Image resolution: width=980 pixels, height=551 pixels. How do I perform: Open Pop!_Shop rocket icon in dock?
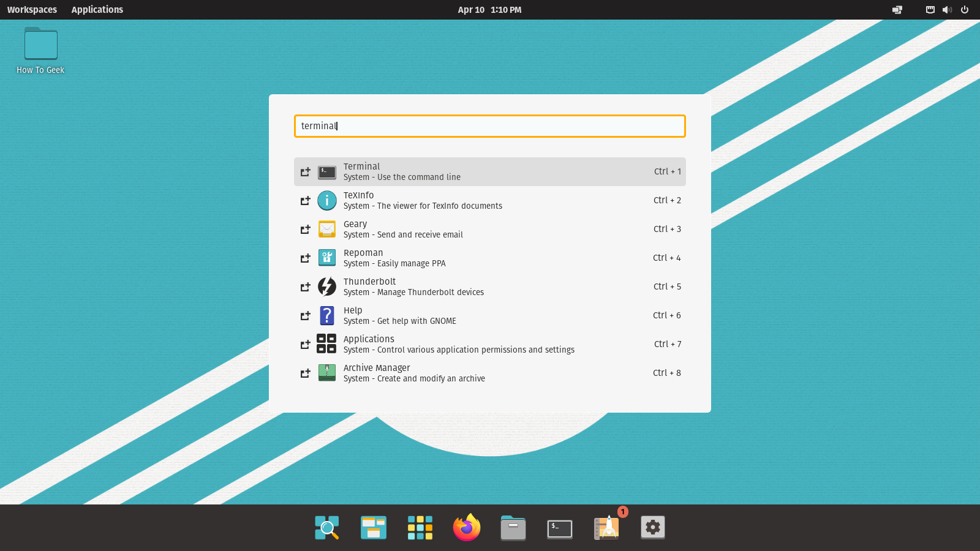606,527
